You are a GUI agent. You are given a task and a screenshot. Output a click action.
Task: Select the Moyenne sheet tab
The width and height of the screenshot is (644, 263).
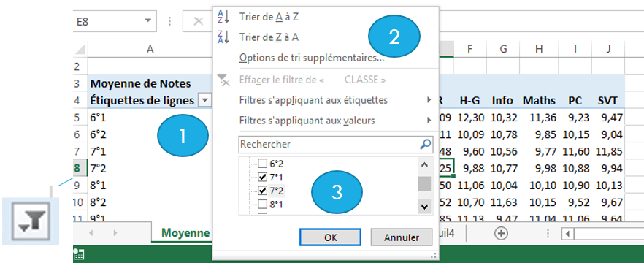185,233
